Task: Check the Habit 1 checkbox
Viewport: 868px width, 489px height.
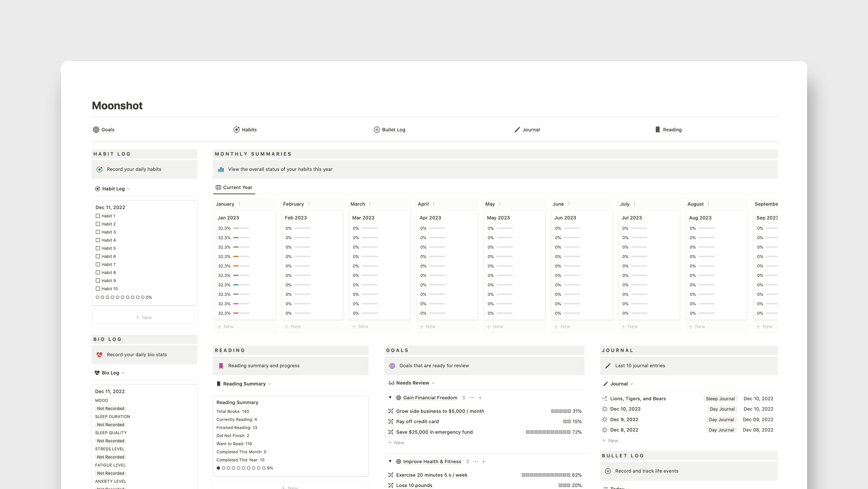Action: (x=98, y=216)
